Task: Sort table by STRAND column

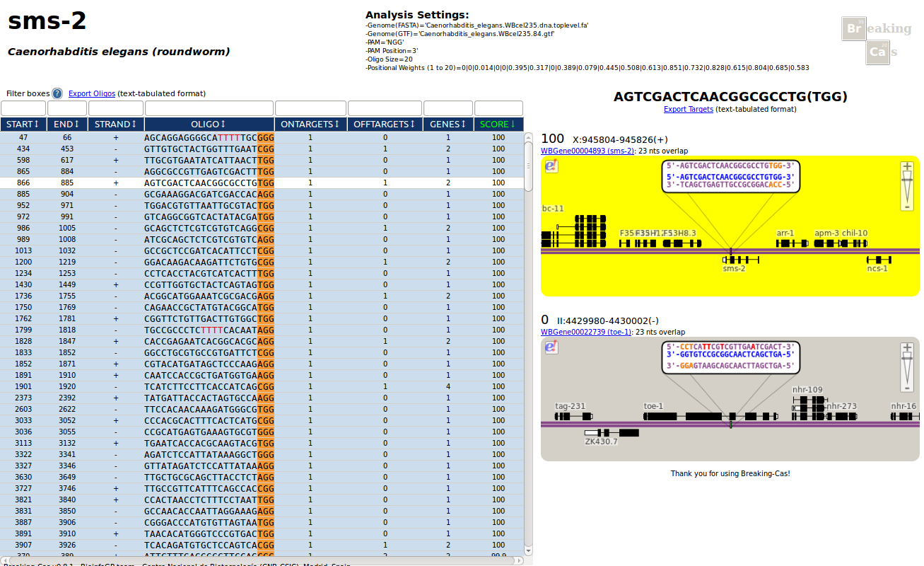Action: [x=115, y=125]
